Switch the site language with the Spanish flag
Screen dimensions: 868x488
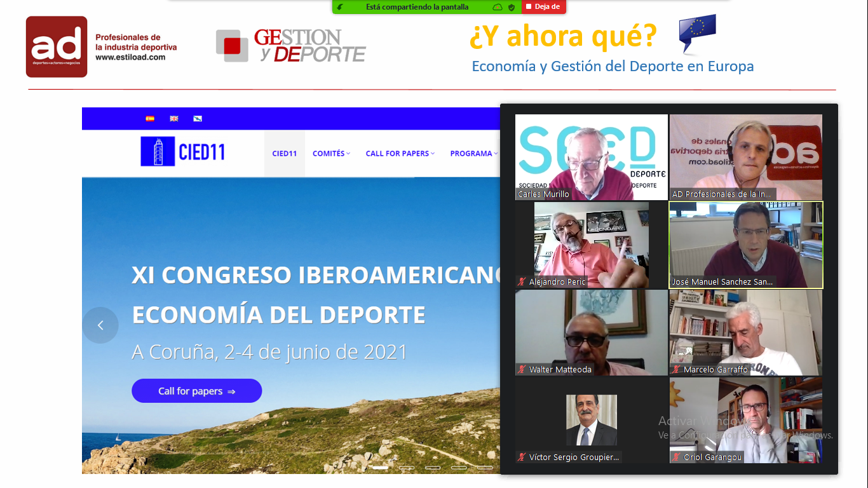click(150, 118)
